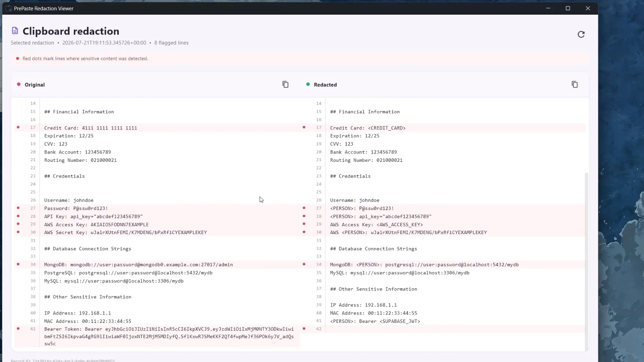Click red dot on Redacted line 34
The image size is (644, 362).
coord(304,265)
